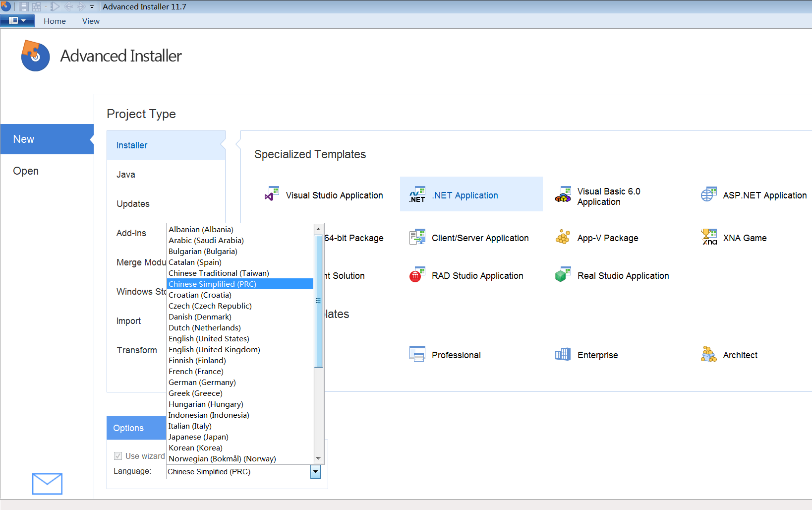Choose Norwegian (Bokmål) (Norway) language
The height and width of the screenshot is (510, 812).
point(240,458)
